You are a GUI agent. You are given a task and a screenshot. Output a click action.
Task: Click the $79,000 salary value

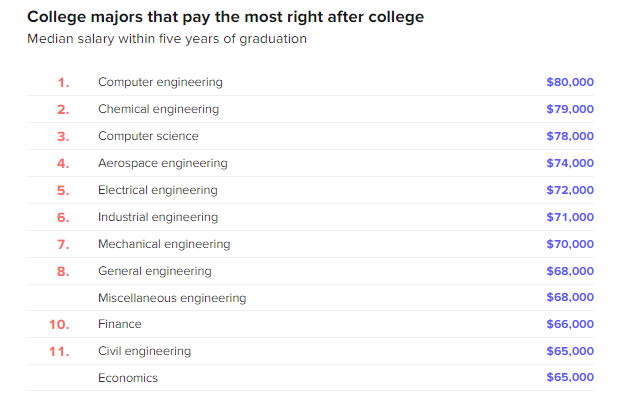(570, 109)
